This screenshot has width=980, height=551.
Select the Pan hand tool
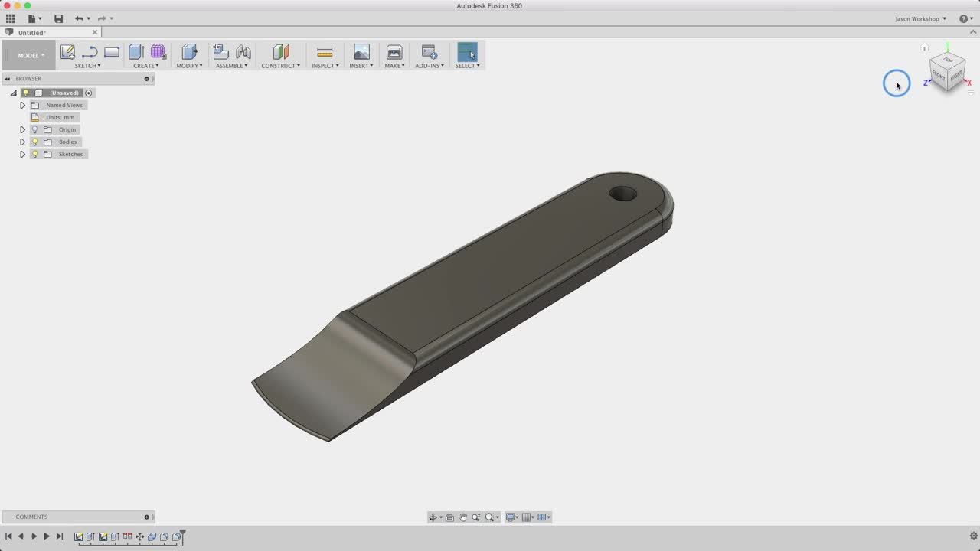click(462, 517)
